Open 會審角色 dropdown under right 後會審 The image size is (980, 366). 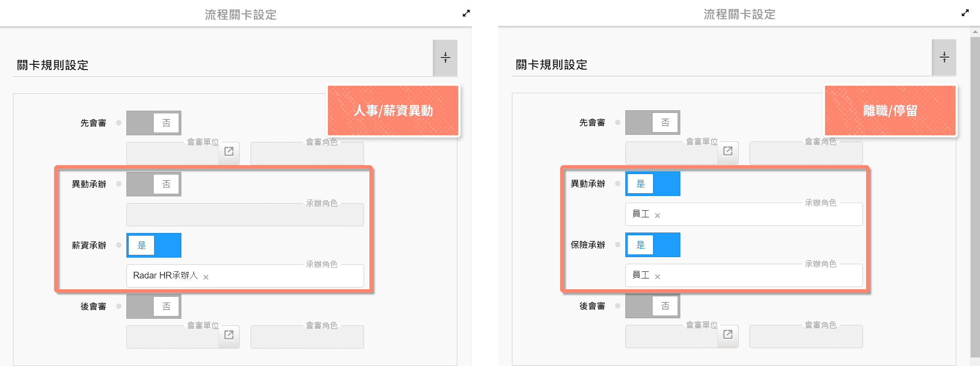click(806, 337)
